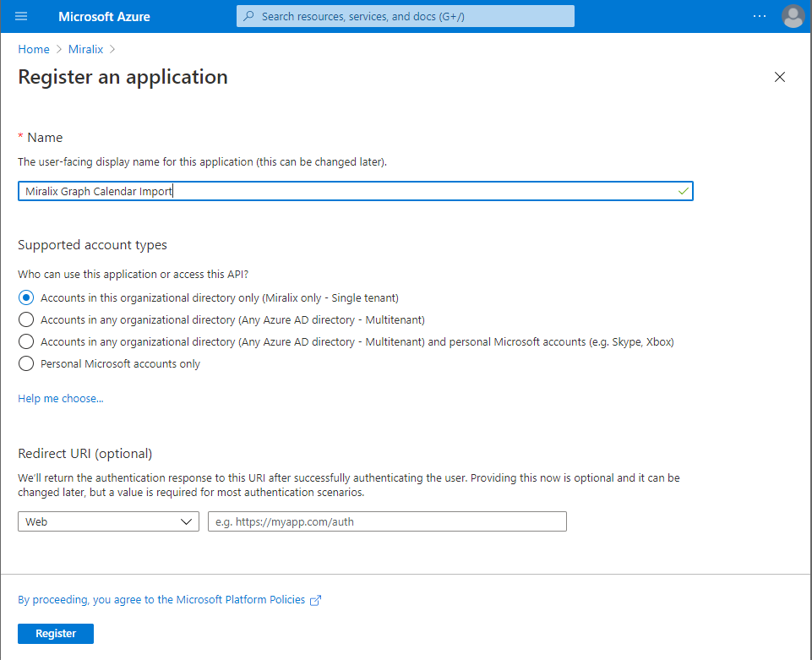
Task: Open Help me choose link
Action: [x=61, y=398]
